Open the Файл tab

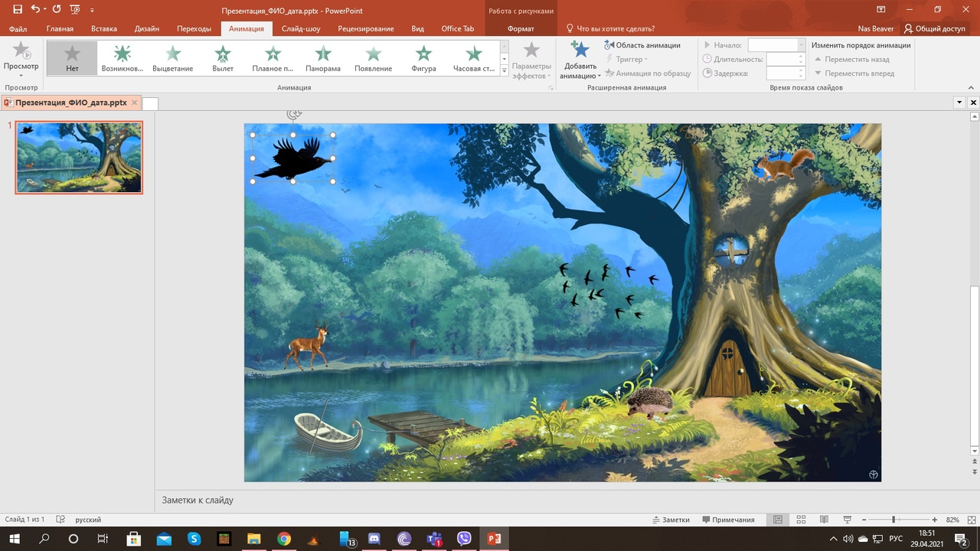[18, 29]
